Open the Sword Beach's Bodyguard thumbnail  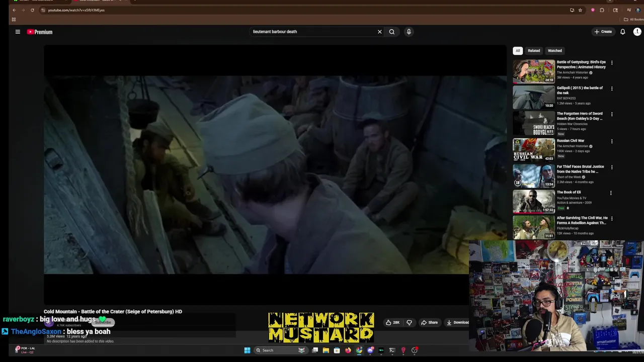pos(534,123)
